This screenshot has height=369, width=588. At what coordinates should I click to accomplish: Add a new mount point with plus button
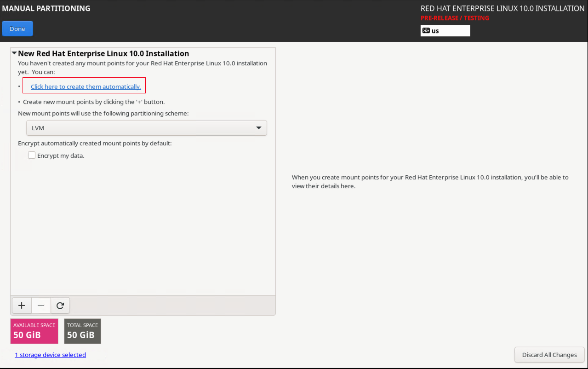pos(22,305)
